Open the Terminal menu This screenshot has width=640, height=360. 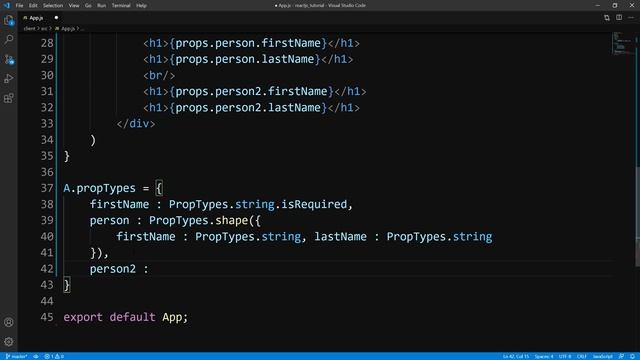coord(121,6)
